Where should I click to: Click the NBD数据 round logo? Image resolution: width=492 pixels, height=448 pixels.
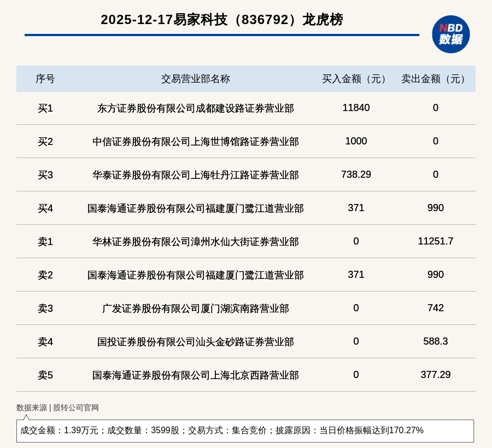450,34
